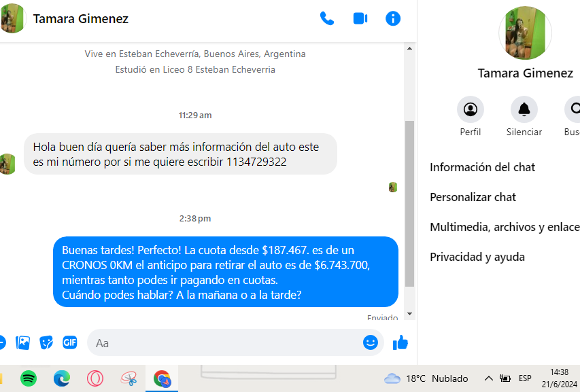The image size is (580, 392).
Task: Start a voice call with Tamara Gimenez
Action: (x=327, y=18)
